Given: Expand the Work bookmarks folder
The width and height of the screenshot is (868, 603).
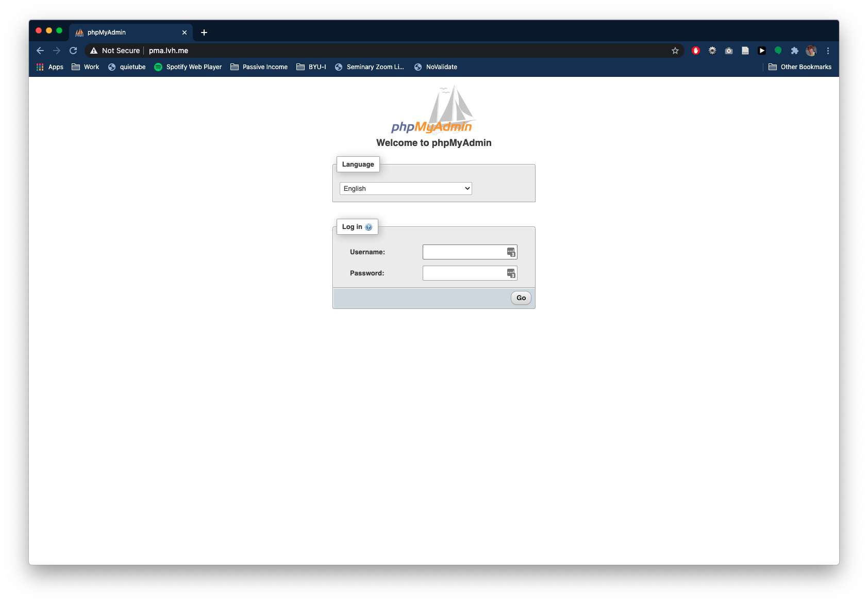Looking at the screenshot, I should (x=86, y=67).
